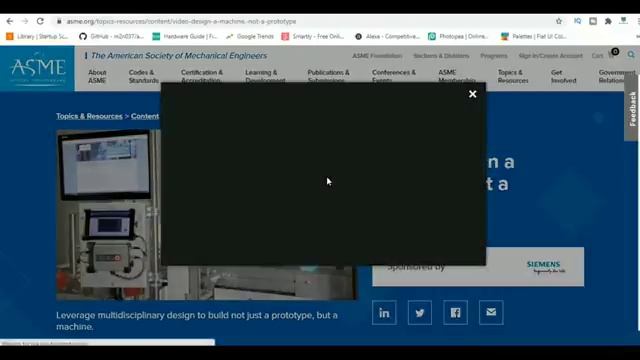This screenshot has width=640, height=360.
Task: Open Publications & Submissions menu
Action: pos(328,76)
